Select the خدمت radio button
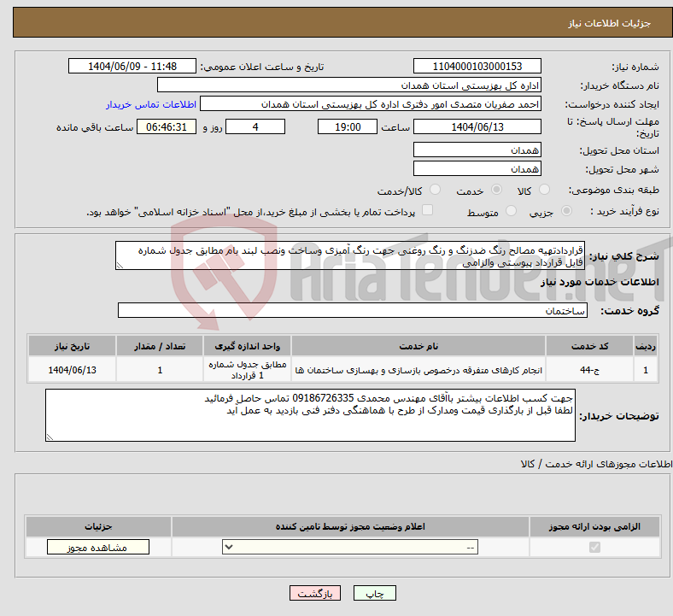 496,190
